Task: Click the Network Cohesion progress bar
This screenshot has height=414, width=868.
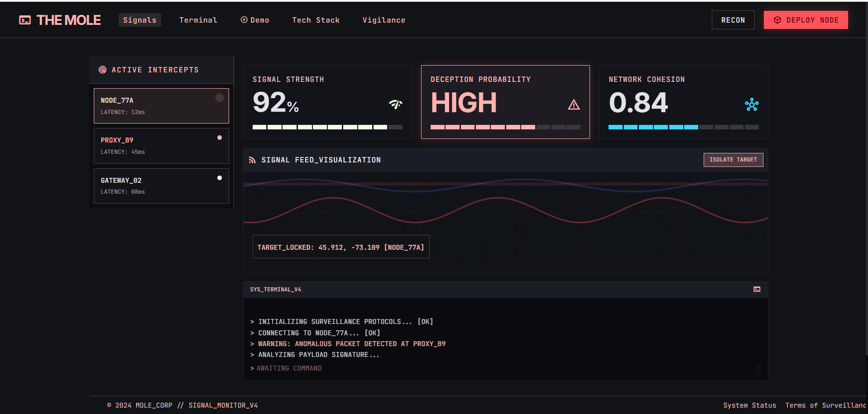Action: pyautogui.click(x=684, y=127)
